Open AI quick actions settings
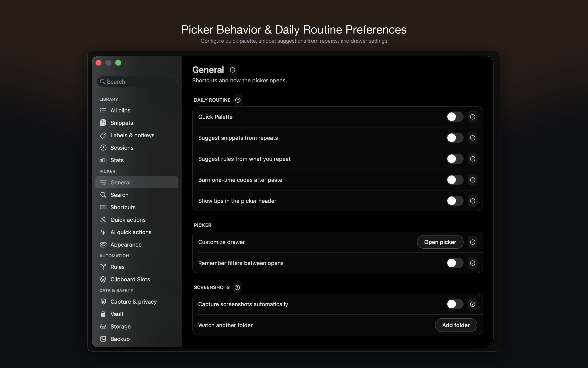588x368 pixels. pos(136,232)
